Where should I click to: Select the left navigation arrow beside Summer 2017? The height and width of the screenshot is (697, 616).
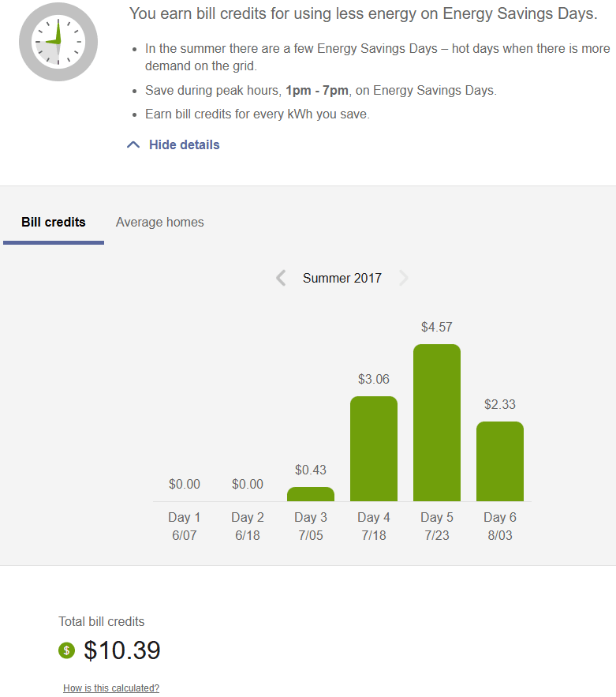pyautogui.click(x=281, y=278)
